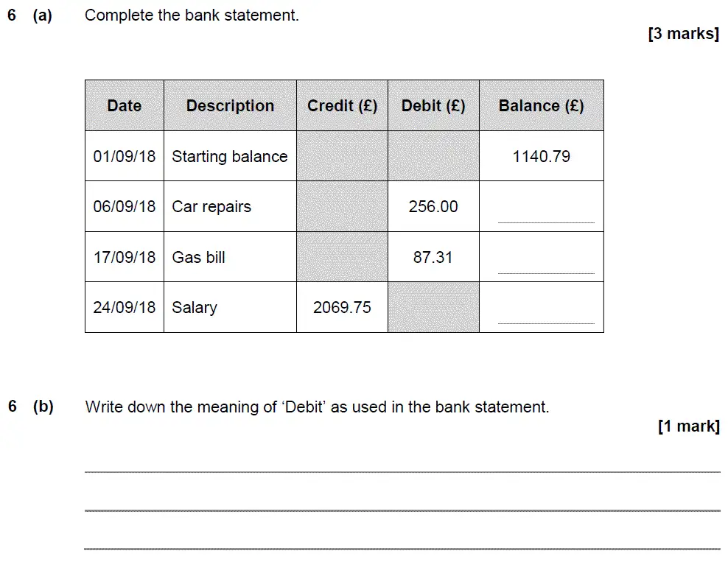The height and width of the screenshot is (573, 728).
Task: Click the Credit (£) column header
Action: pos(342,105)
